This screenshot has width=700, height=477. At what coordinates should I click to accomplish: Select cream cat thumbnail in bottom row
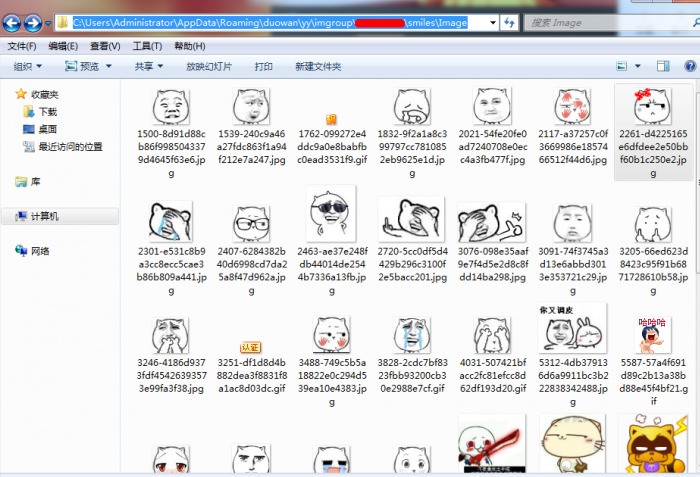tap(572, 444)
